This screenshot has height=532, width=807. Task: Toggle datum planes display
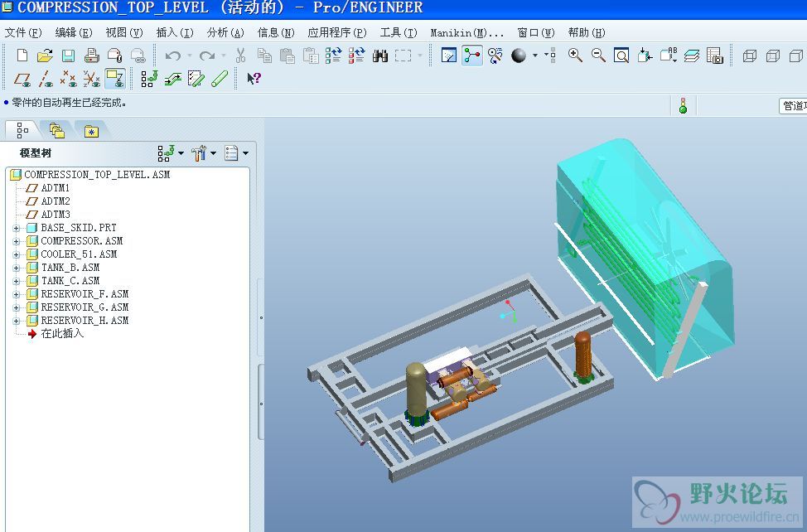tap(22, 79)
